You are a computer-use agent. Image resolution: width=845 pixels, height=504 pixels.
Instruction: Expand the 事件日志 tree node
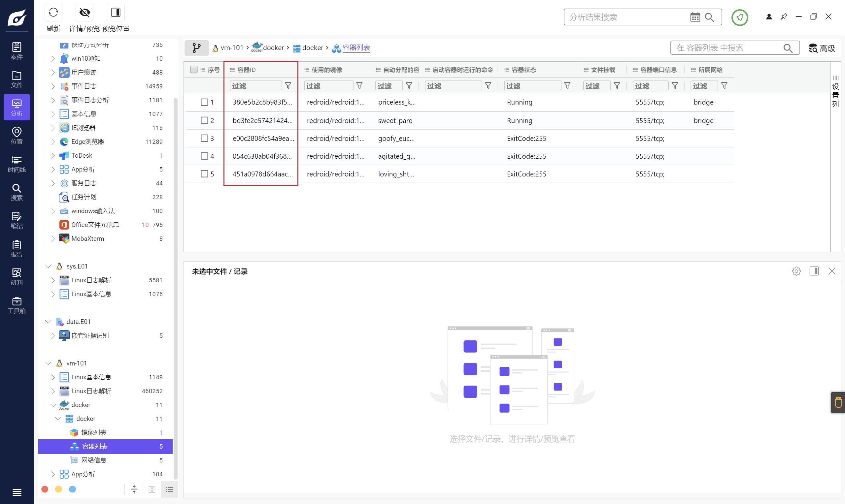pos(53,86)
